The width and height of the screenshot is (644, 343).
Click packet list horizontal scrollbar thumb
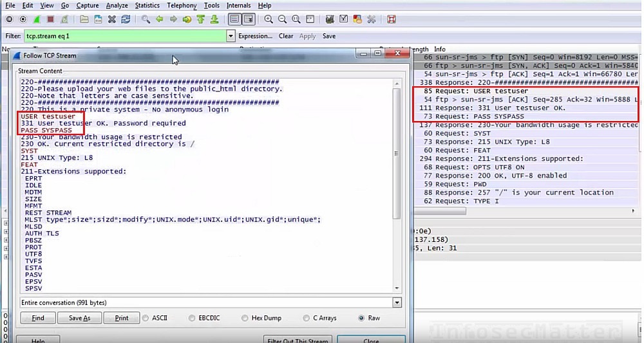(440, 211)
